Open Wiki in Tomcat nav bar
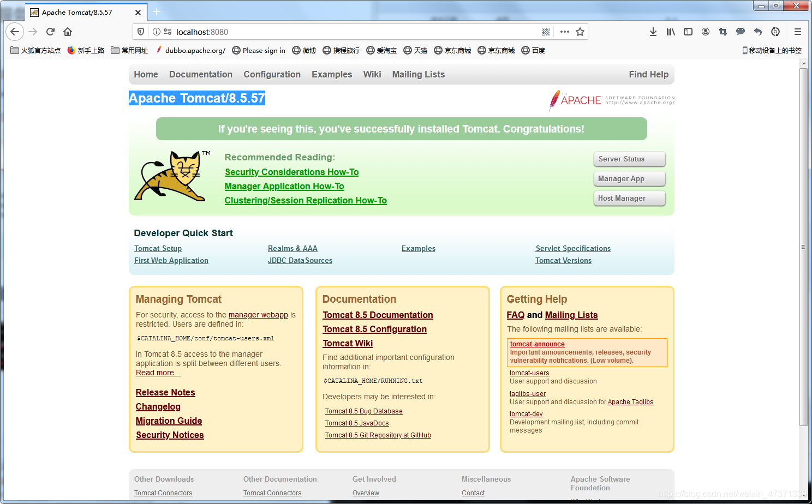 [372, 74]
